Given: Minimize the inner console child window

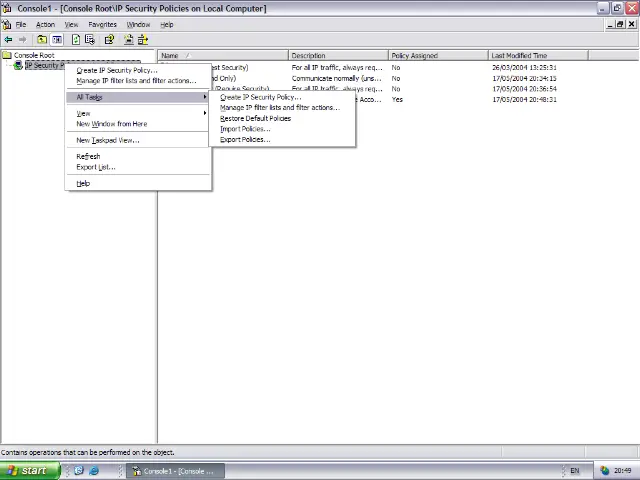Looking at the screenshot, I should tap(610, 24).
